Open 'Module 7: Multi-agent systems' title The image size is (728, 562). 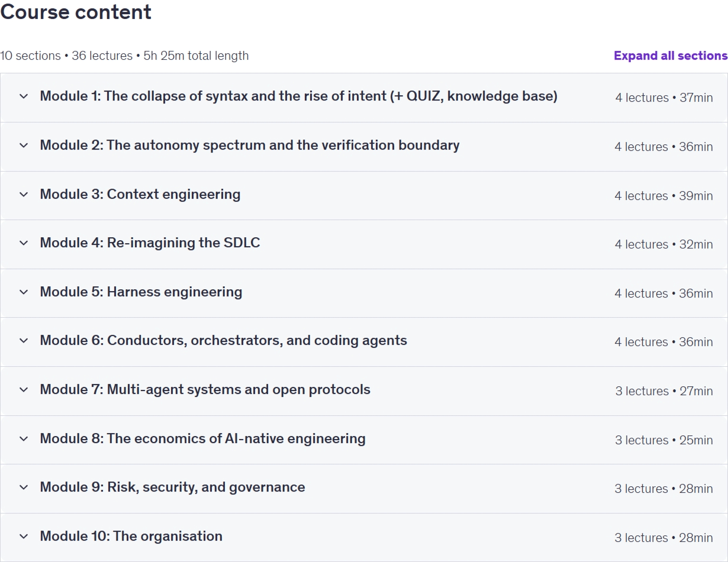point(205,390)
